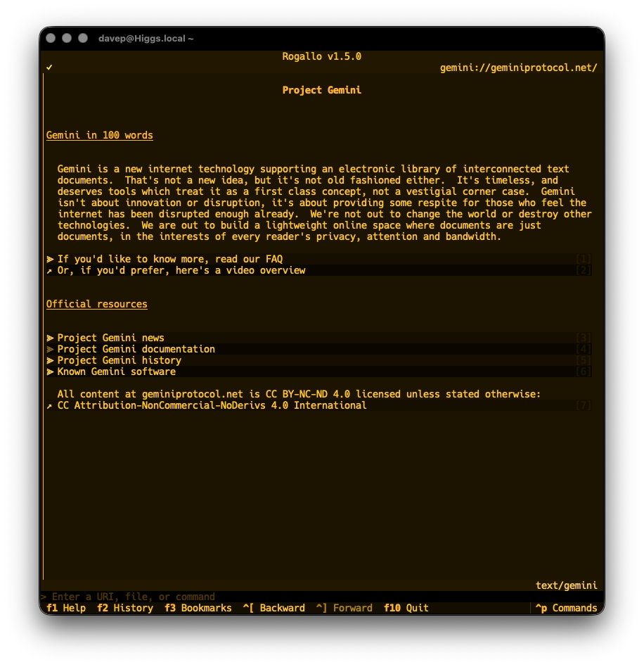Click the gemini://geminiprotocol.net/ address text
Screen dimensions: 644x667
(x=519, y=68)
